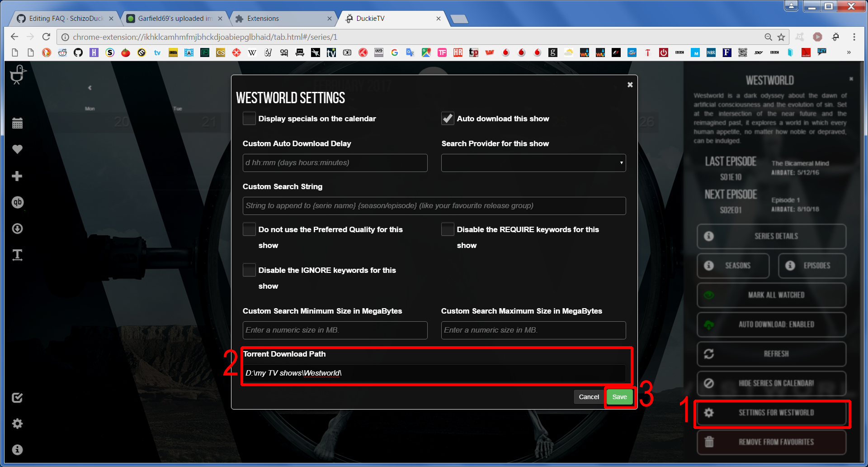Open the Reddit bookmark icon
The image size is (868, 467).
[x=62, y=52]
